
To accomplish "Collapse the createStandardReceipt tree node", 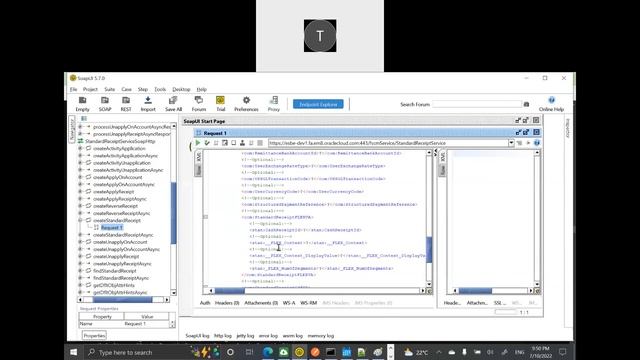I will tap(80, 220).
